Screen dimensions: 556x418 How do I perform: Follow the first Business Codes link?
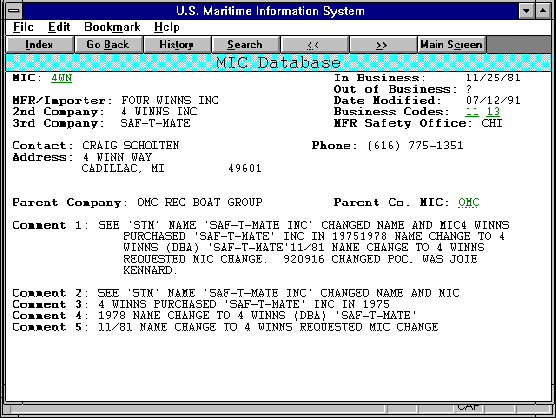[472, 111]
